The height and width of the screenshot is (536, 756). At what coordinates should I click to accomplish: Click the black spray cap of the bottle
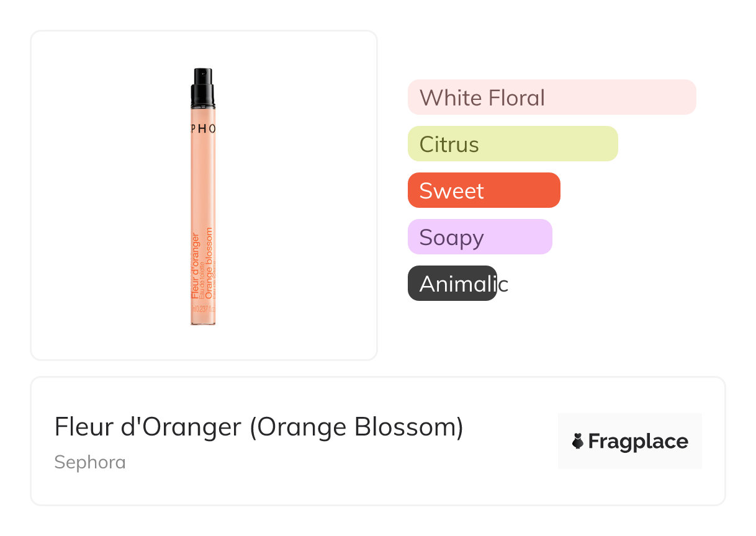point(203,87)
